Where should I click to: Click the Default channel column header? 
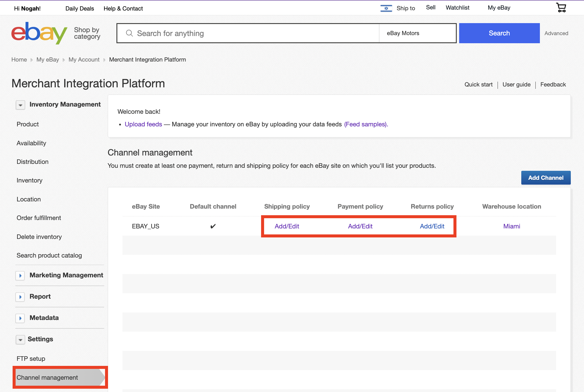pos(213,207)
